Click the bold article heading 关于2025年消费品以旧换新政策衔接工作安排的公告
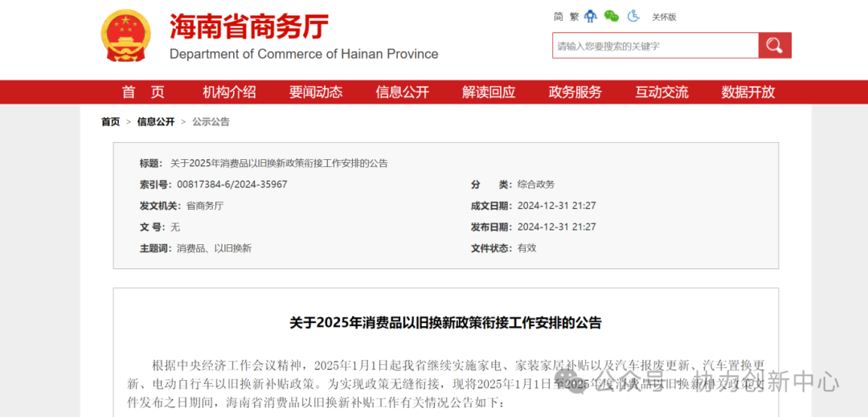 (x=445, y=323)
